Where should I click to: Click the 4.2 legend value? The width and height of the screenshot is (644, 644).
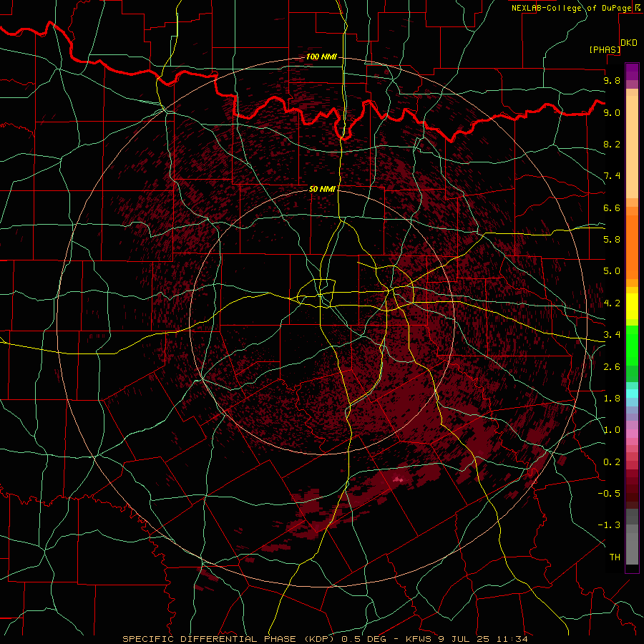pyautogui.click(x=612, y=303)
